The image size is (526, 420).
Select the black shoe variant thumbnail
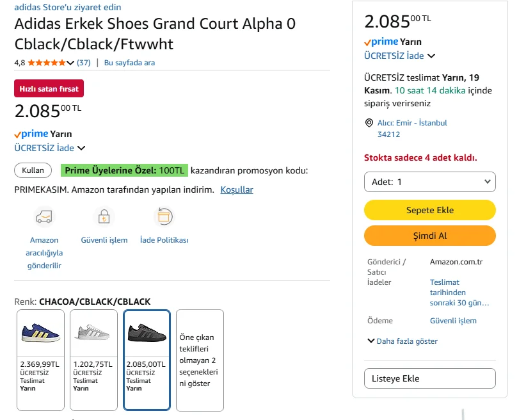(x=147, y=333)
